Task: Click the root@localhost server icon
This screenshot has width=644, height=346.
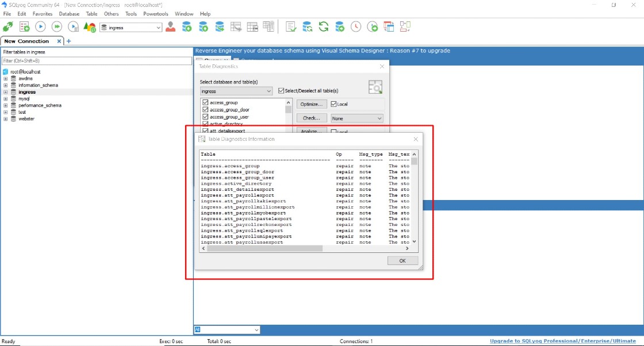Action: pos(6,72)
